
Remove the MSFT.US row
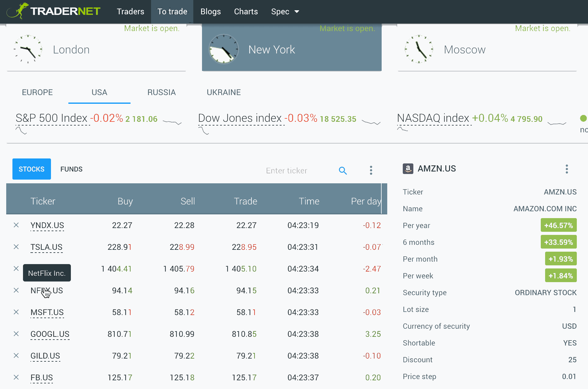16,312
